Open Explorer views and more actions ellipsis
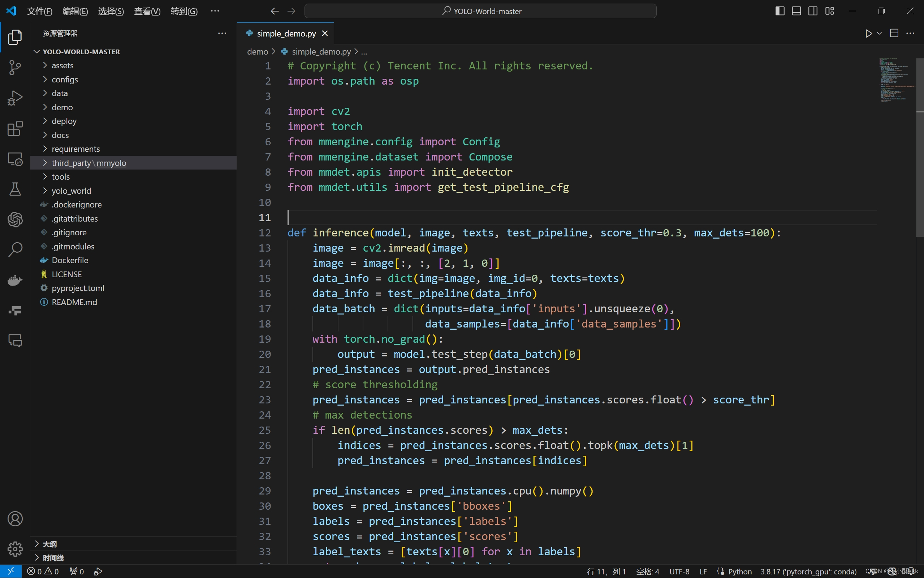924x578 pixels. click(x=222, y=34)
